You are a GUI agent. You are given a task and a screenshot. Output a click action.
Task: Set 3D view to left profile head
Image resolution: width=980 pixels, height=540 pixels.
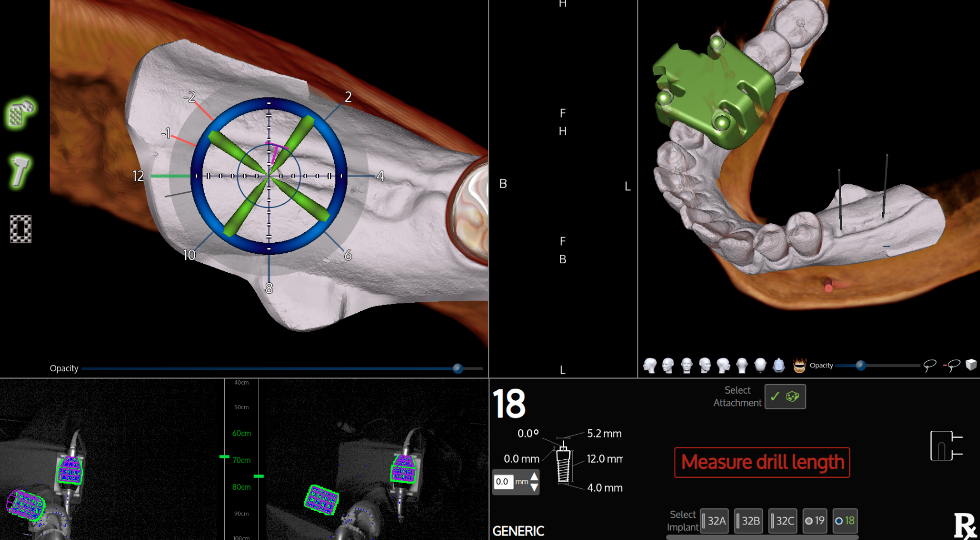pos(650,365)
